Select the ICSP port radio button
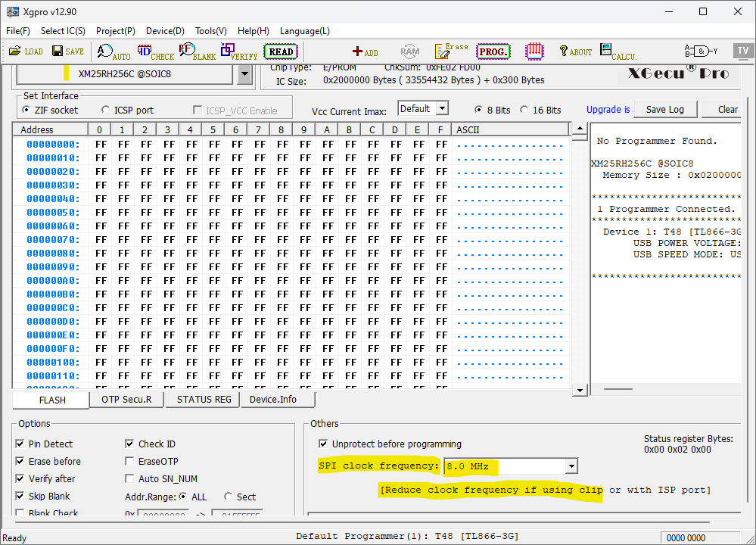The image size is (756, 545). [105, 111]
